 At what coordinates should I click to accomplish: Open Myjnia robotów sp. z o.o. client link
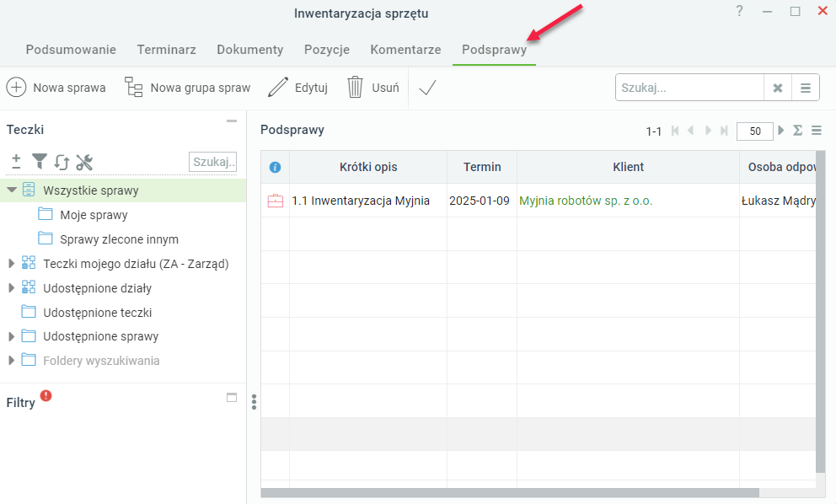[586, 201]
